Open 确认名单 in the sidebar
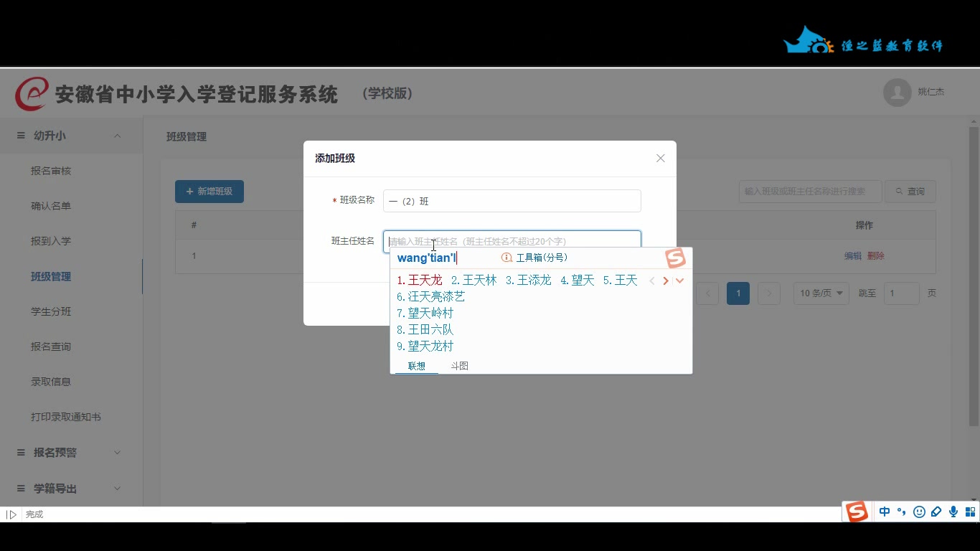The height and width of the screenshot is (551, 980). click(51, 206)
